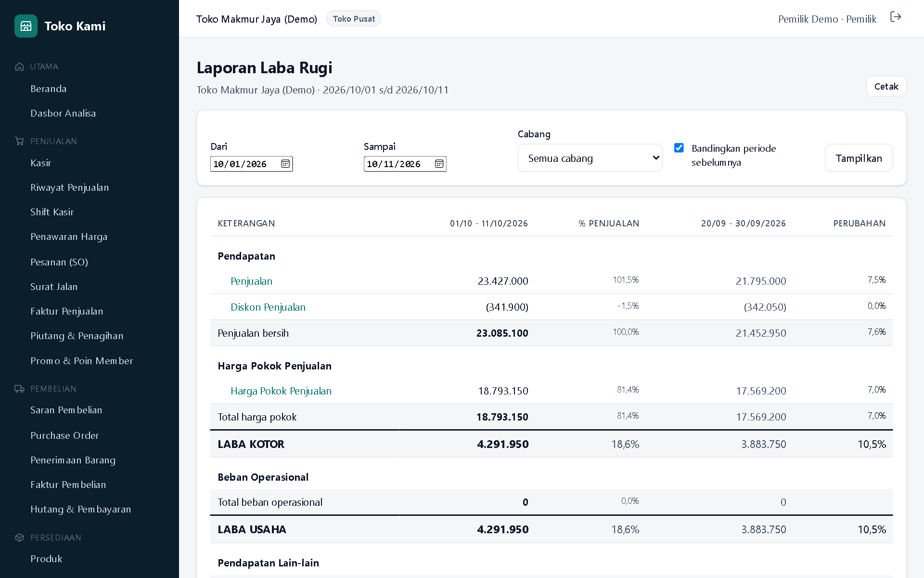Image resolution: width=924 pixels, height=578 pixels.
Task: Toggle Bandingkan periode sebelumnya checkbox
Action: coord(679,148)
